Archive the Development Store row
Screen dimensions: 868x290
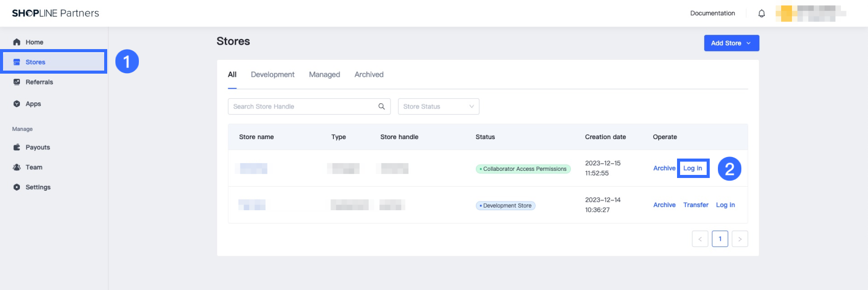click(x=664, y=205)
